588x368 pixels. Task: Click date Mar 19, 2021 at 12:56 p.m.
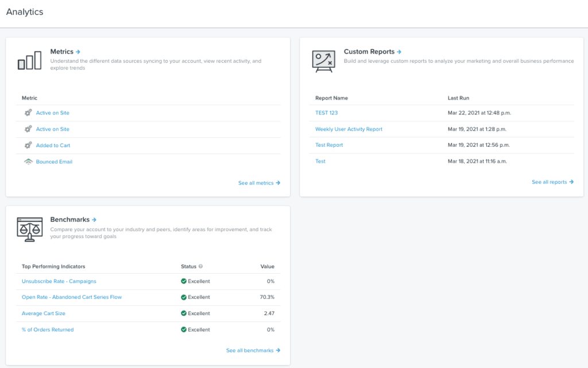tap(478, 145)
